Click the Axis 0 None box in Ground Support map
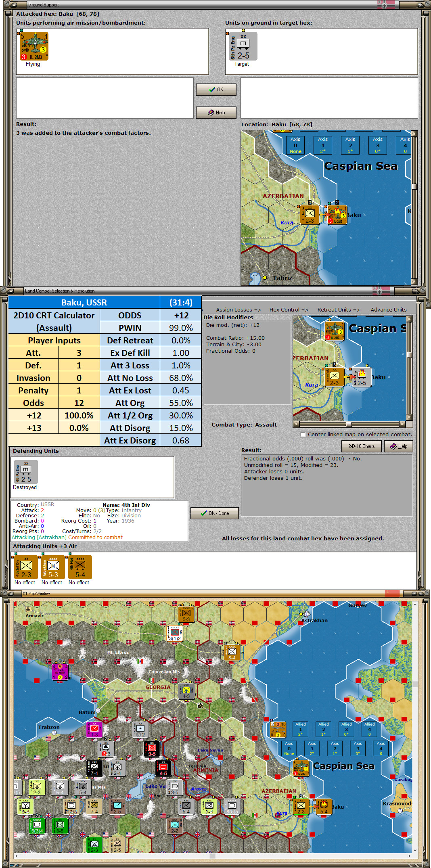 (295, 145)
